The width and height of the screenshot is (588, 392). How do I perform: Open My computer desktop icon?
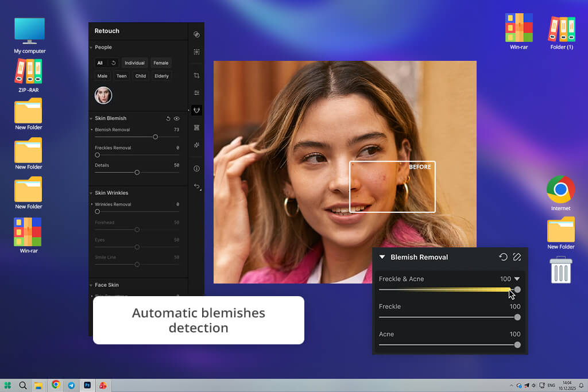pyautogui.click(x=30, y=36)
